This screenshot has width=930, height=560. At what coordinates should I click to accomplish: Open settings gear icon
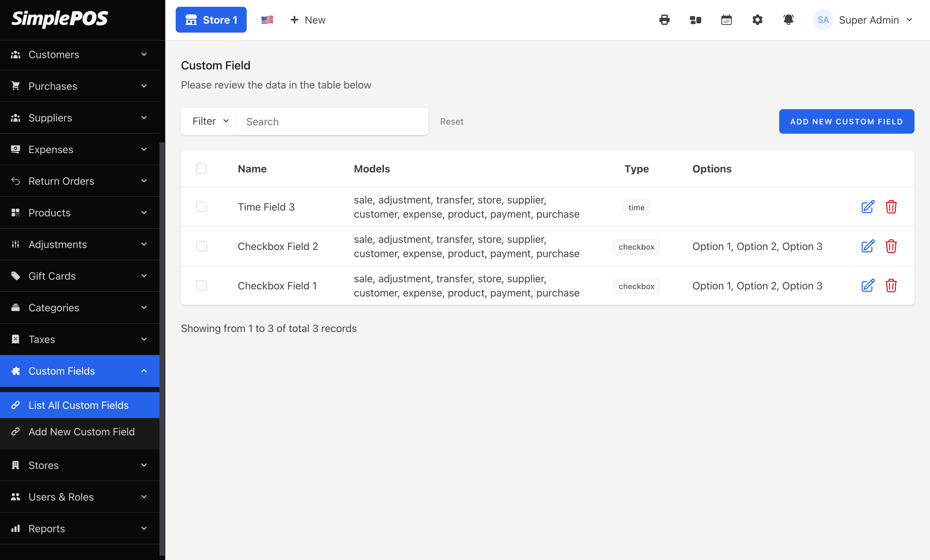757,20
